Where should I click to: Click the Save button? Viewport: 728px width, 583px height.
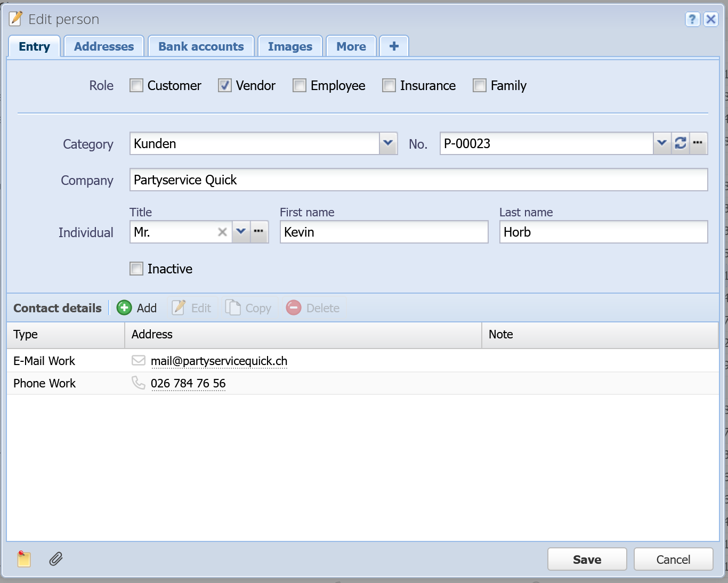point(587,560)
